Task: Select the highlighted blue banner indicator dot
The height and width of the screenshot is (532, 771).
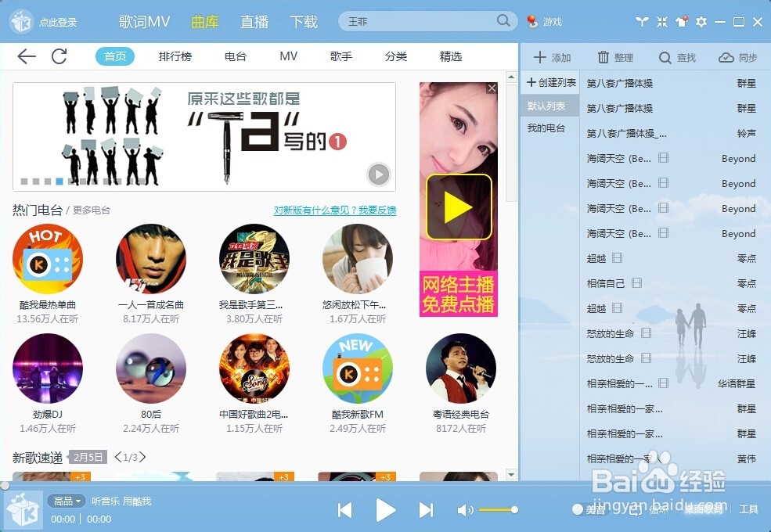Action: (59, 182)
